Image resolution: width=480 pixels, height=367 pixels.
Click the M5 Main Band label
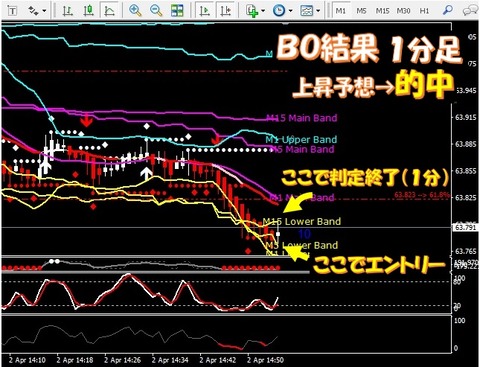303,149
